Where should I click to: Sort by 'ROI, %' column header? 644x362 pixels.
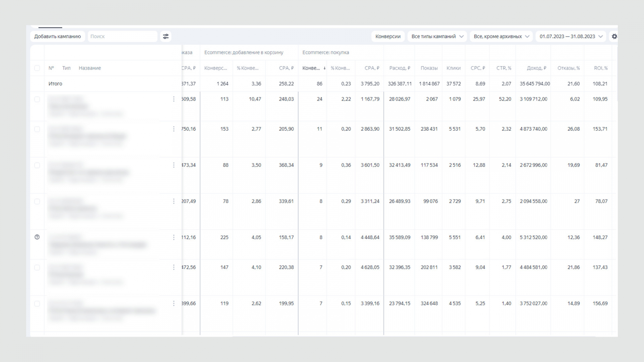pos(601,68)
